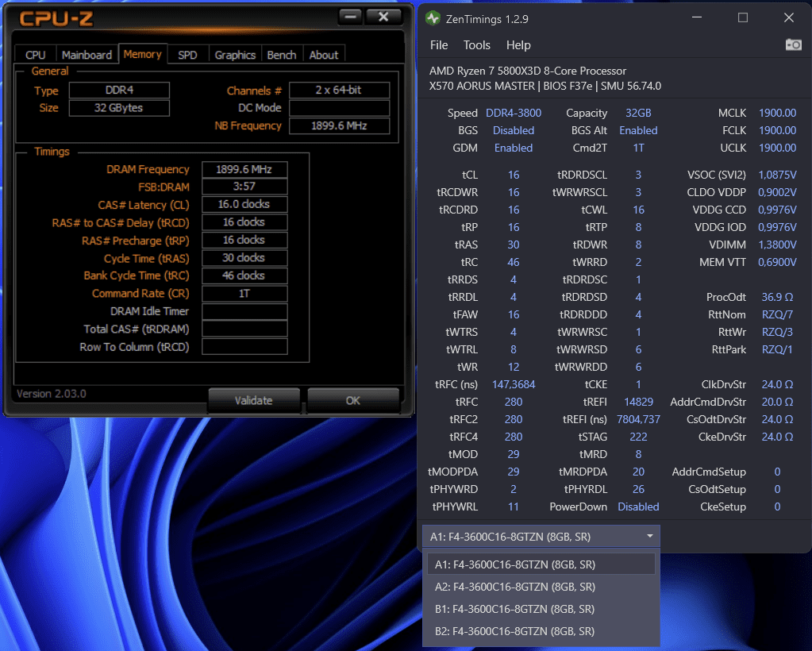Click the tSTAG value 222
Viewport: 812px width, 651px height.
(x=638, y=437)
